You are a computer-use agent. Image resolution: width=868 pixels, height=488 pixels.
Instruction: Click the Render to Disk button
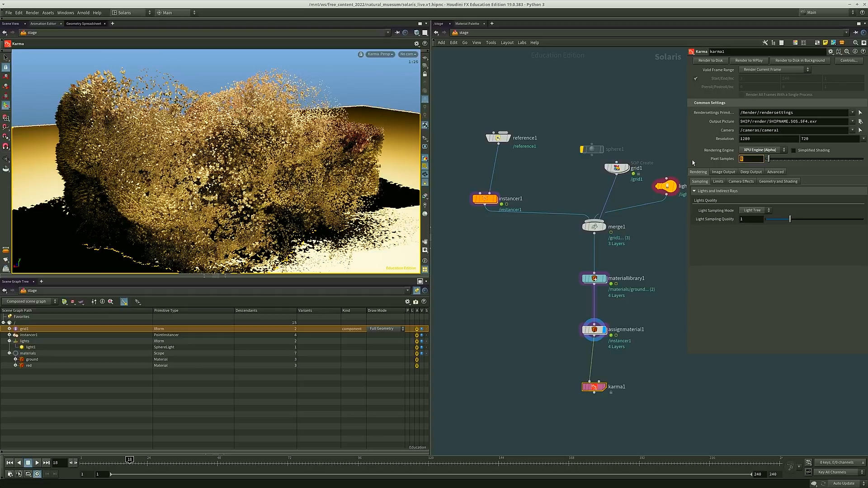pos(710,61)
